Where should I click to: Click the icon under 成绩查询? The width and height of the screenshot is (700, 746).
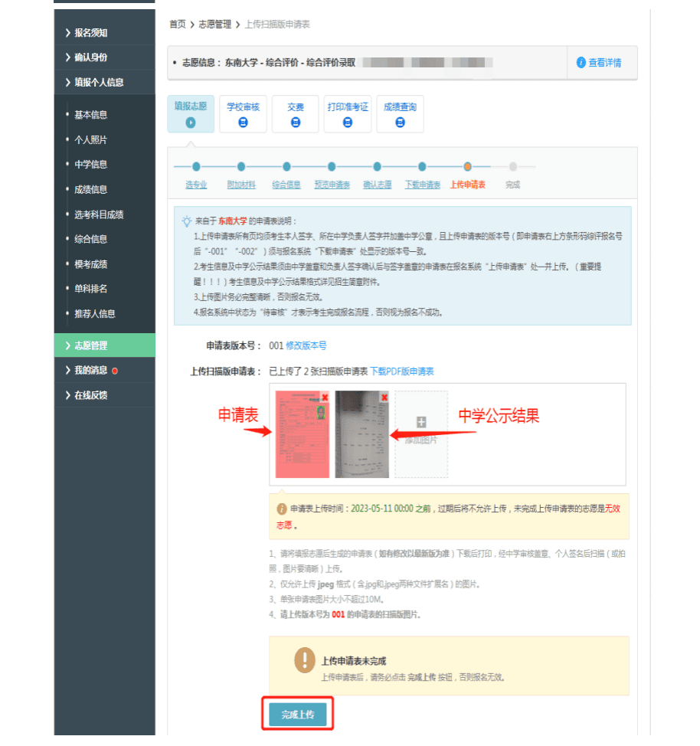[400, 123]
